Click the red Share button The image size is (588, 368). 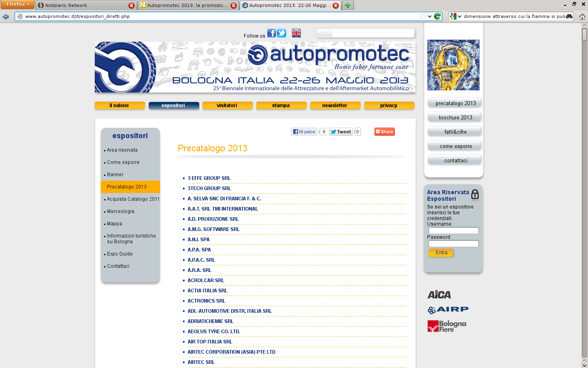[385, 132]
